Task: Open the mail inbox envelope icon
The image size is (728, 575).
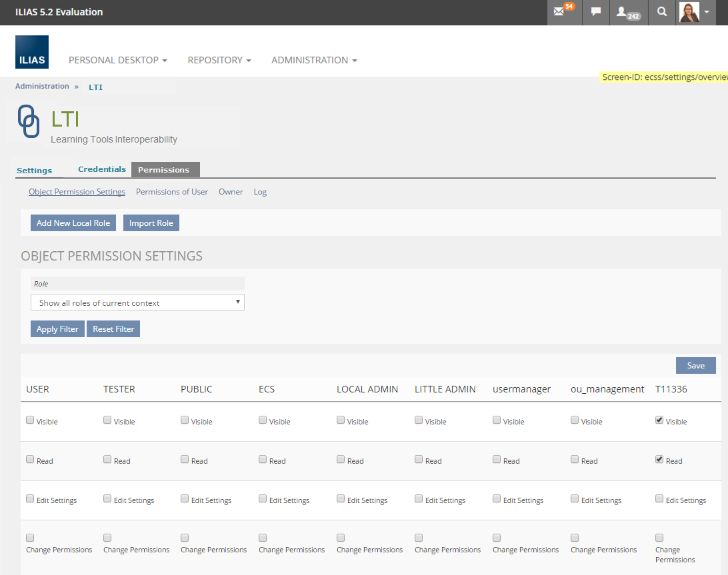Action: click(x=559, y=12)
